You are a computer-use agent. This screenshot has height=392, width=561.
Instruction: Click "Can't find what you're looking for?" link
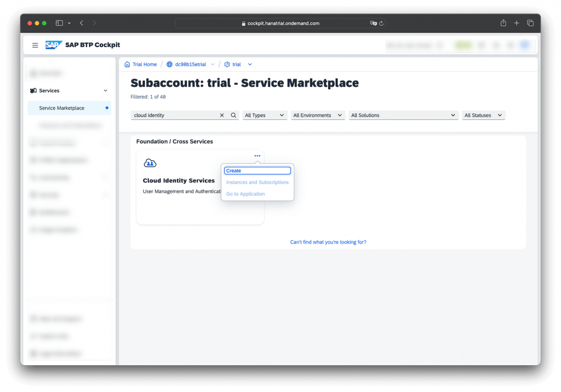coord(328,242)
